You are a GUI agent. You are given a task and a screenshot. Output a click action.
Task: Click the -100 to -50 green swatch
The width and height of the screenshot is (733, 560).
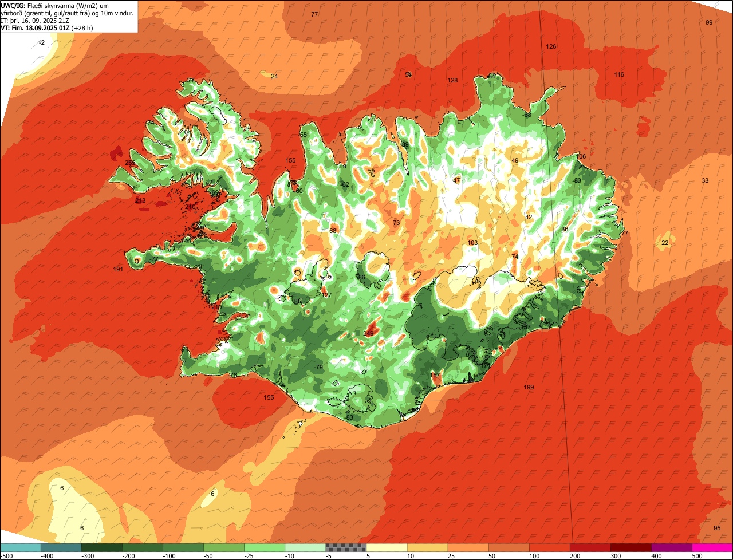point(183,547)
